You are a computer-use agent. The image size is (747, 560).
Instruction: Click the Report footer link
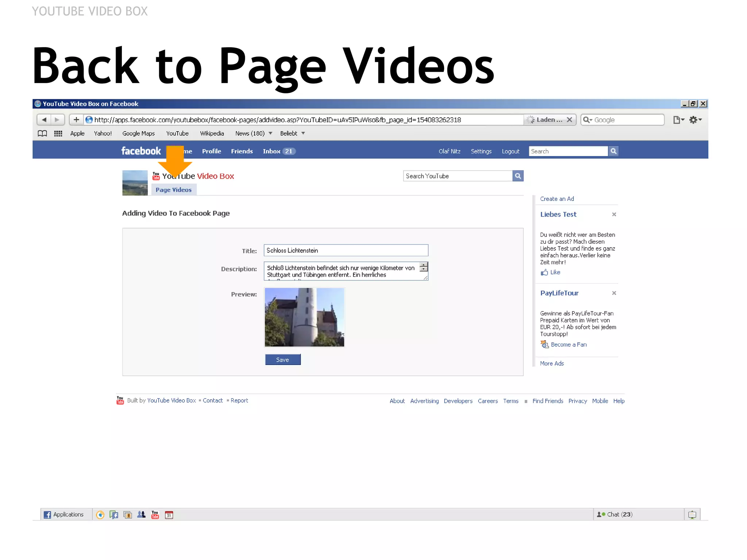click(x=239, y=400)
